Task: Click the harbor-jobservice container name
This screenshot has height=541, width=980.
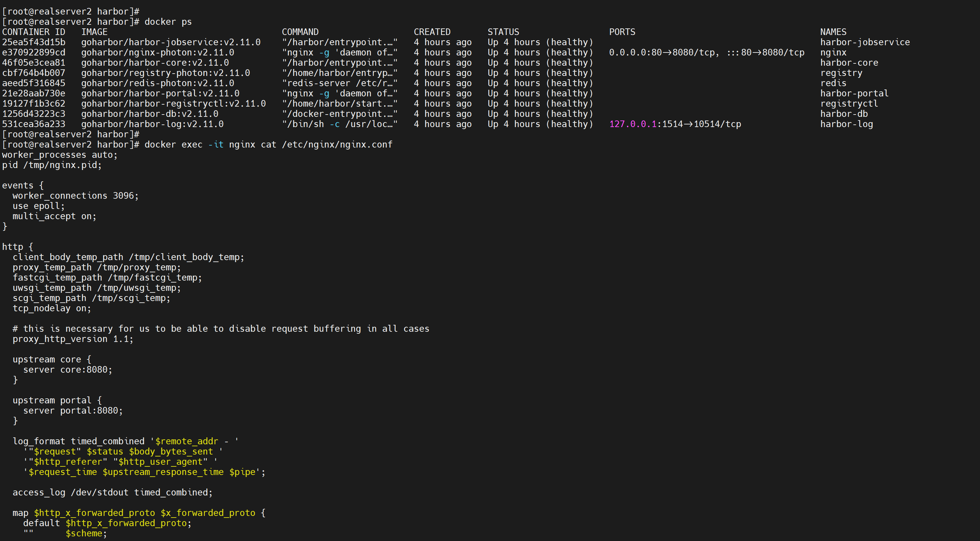Action: pos(865,42)
